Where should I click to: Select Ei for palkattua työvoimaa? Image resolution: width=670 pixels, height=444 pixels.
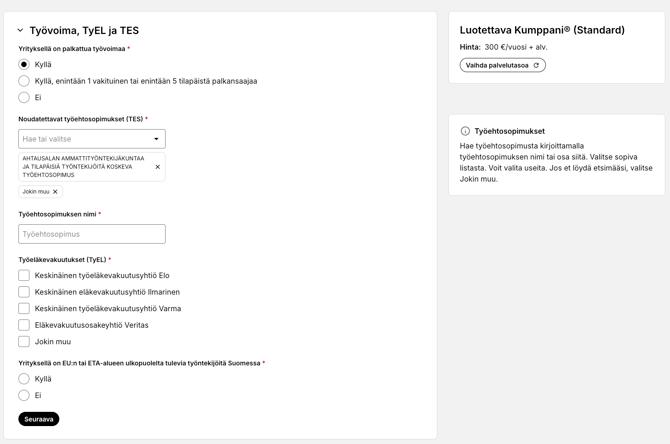[24, 97]
